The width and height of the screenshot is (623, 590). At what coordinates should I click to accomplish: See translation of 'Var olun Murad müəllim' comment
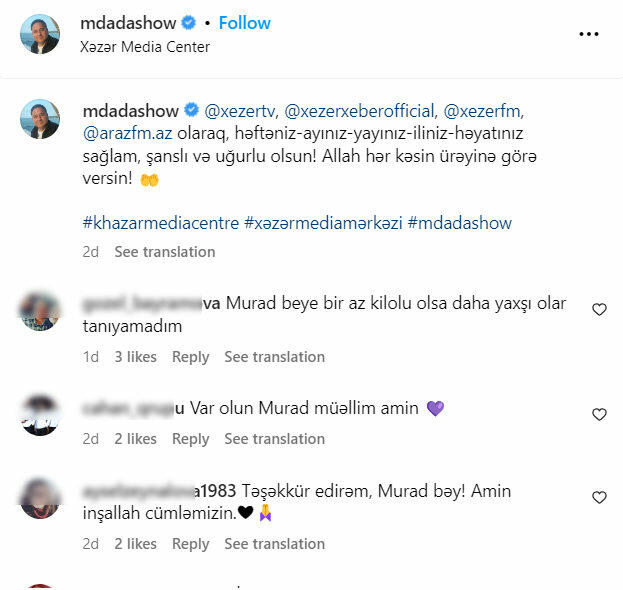click(x=275, y=439)
